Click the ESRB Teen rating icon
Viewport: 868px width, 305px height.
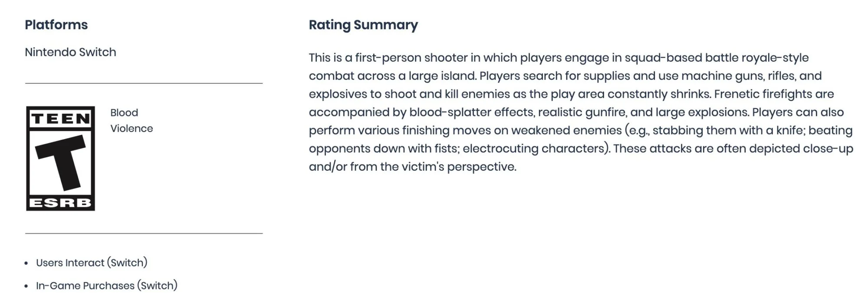pos(60,159)
